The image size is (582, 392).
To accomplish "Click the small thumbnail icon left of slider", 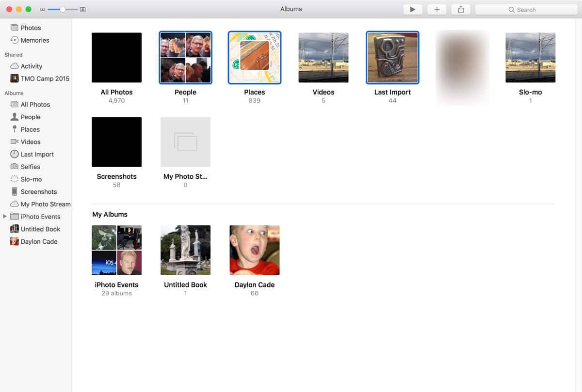I will pyautogui.click(x=42, y=9).
